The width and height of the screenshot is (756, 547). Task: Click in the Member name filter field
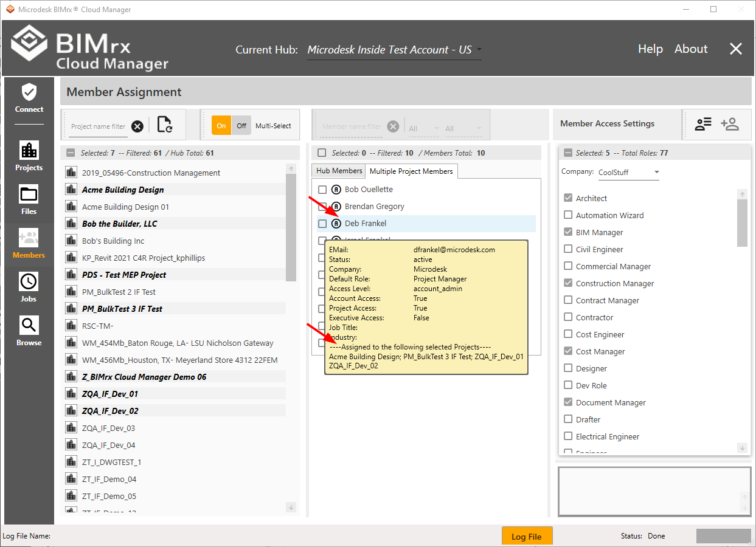(352, 126)
